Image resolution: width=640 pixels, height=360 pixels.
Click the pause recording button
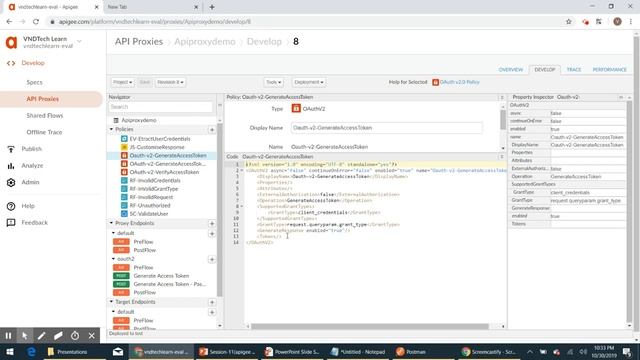pyautogui.click(x=8, y=336)
